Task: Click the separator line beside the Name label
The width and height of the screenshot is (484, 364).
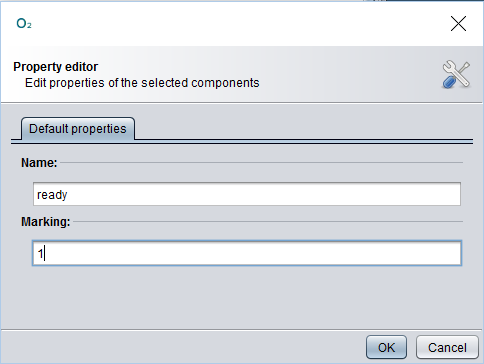Action: tap(262, 163)
